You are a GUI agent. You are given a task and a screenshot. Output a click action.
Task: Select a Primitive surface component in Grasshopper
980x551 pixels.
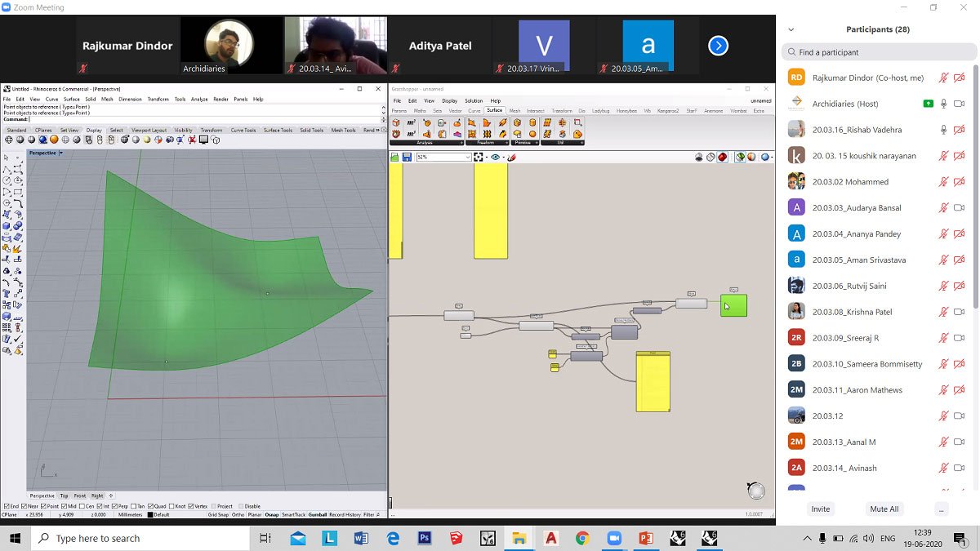(x=519, y=124)
